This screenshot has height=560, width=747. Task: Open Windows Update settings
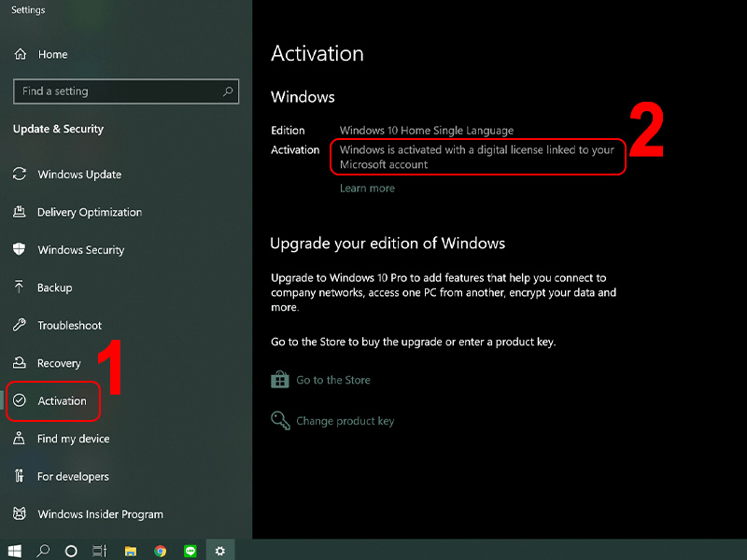(x=79, y=175)
